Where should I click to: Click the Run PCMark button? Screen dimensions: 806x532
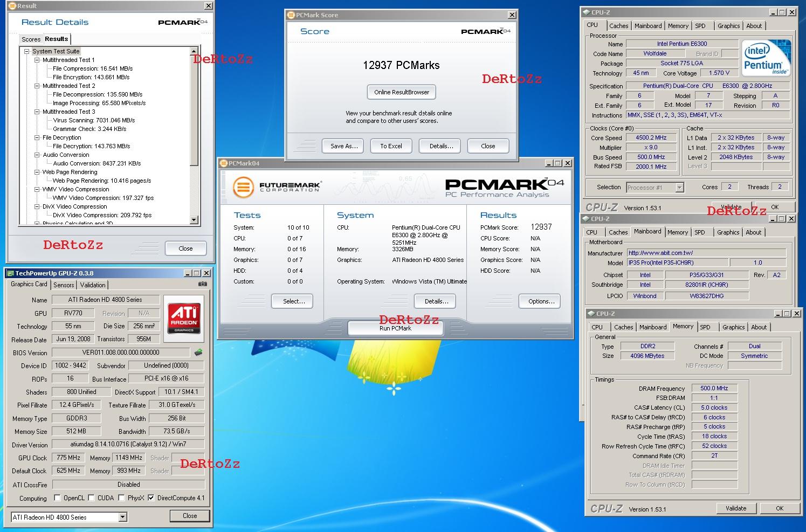click(395, 328)
